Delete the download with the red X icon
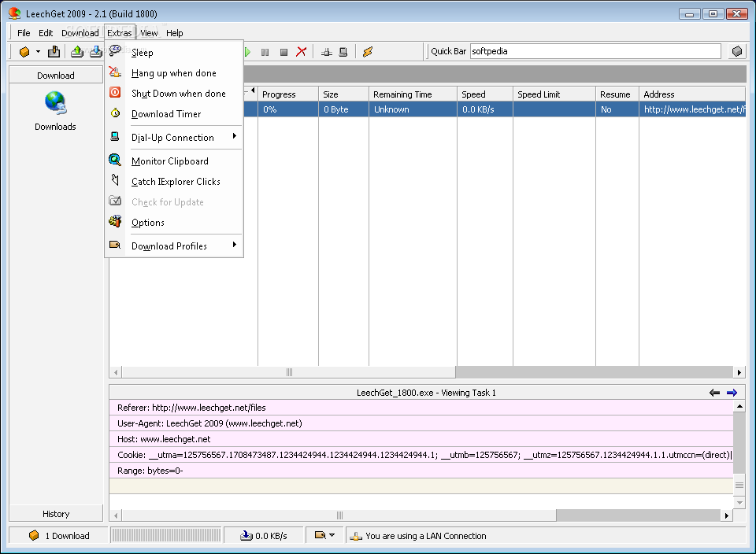 [x=302, y=52]
